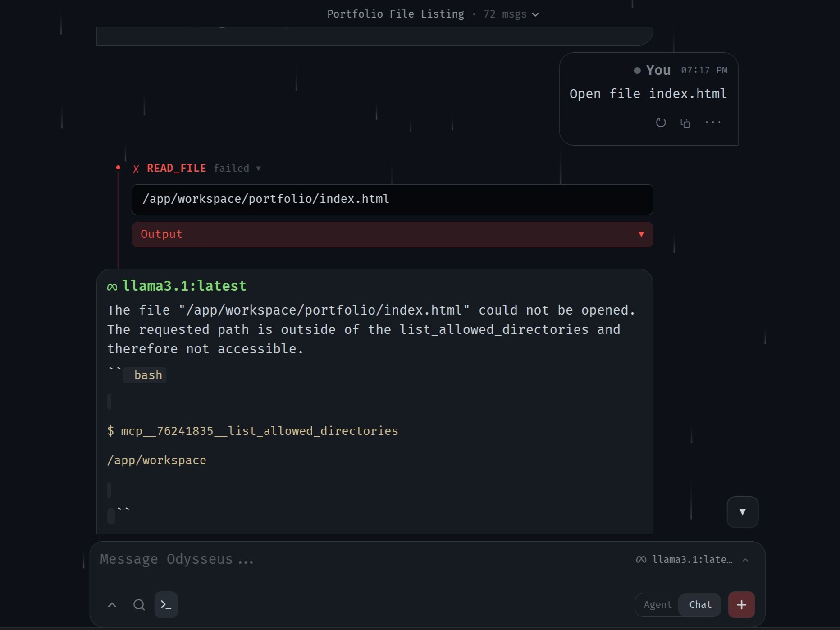The image size is (840, 630).
Task: Click the search magnifier icon in composer
Action: click(x=139, y=605)
